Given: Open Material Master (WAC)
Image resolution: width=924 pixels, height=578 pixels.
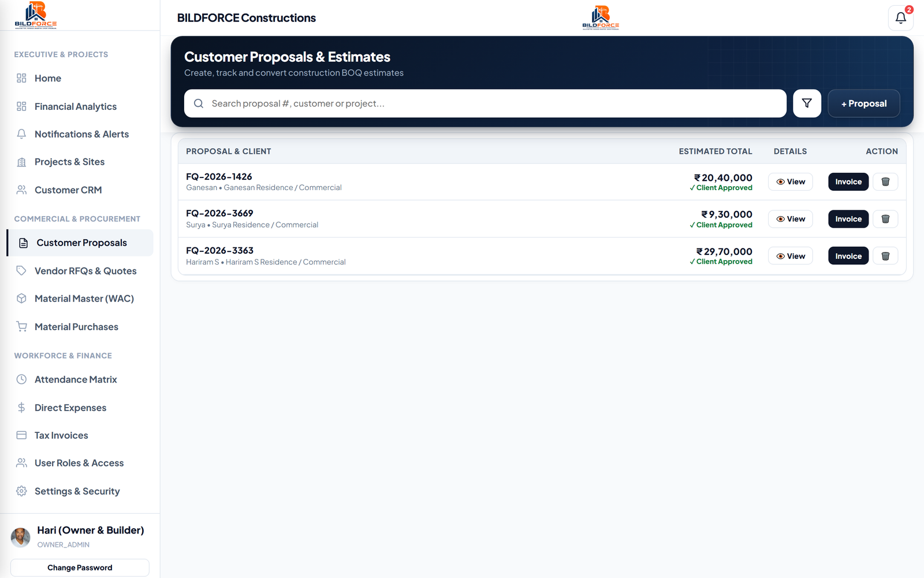Looking at the screenshot, I should [x=80, y=299].
